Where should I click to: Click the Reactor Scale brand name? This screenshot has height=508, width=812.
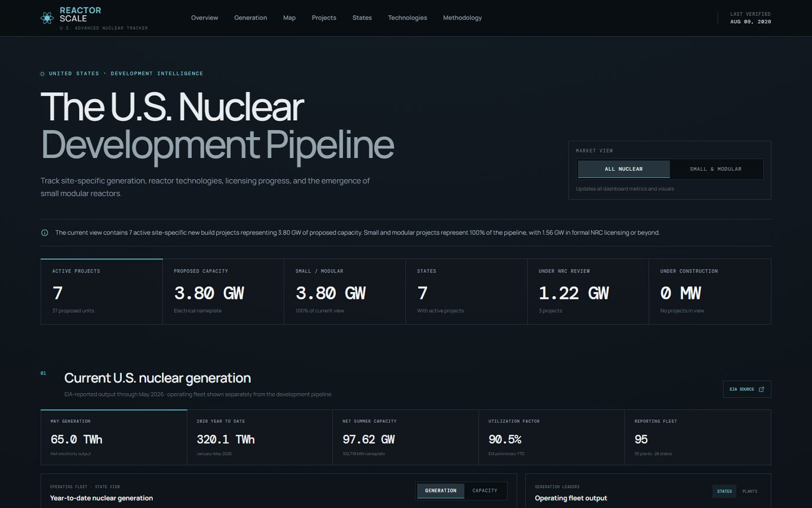(x=80, y=15)
